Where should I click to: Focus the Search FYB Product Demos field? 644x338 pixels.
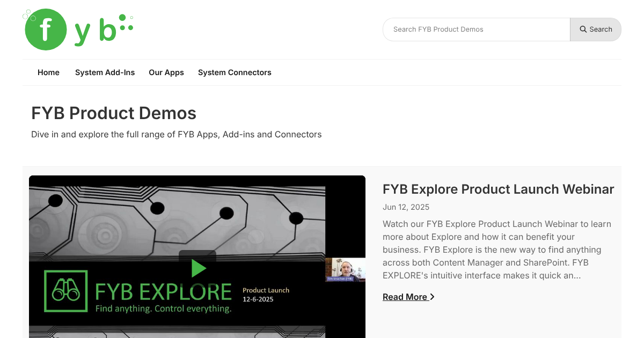(476, 30)
